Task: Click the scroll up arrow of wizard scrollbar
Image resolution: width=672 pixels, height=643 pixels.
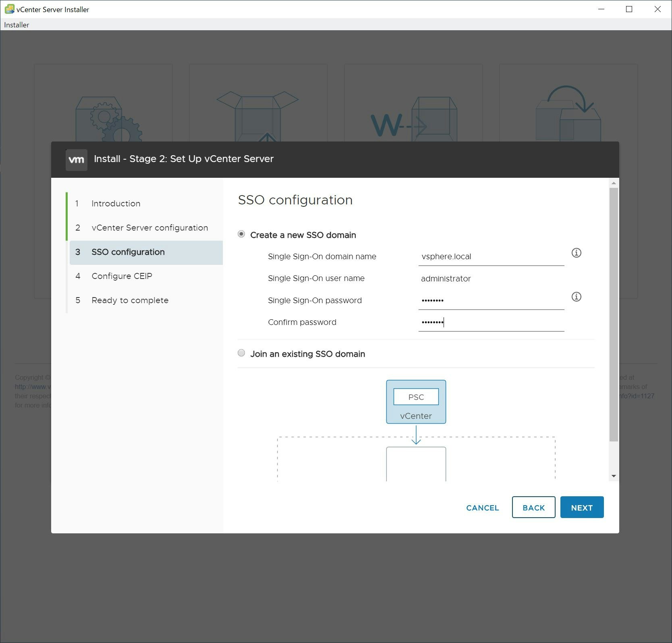Action: (x=614, y=183)
